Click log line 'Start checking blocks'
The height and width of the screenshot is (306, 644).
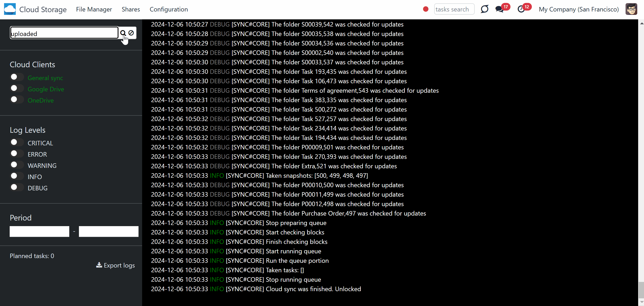pos(237,232)
